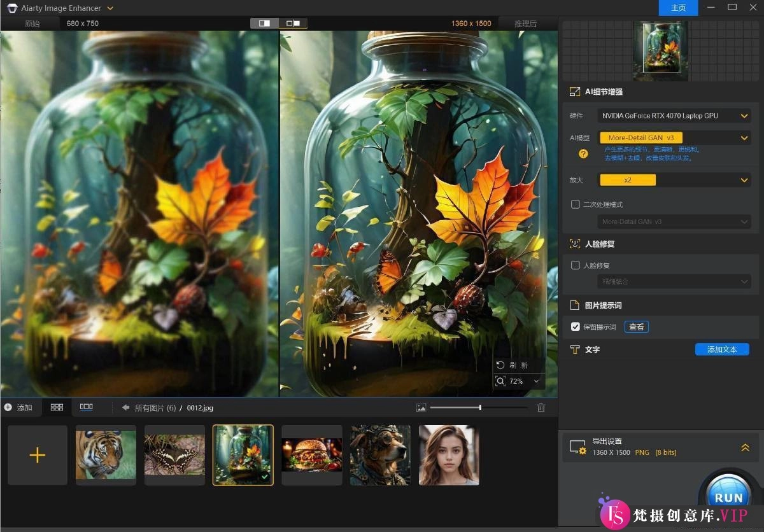764x532 pixels.
Task: Click the 人脸修复 section icon
Action: 575,244
